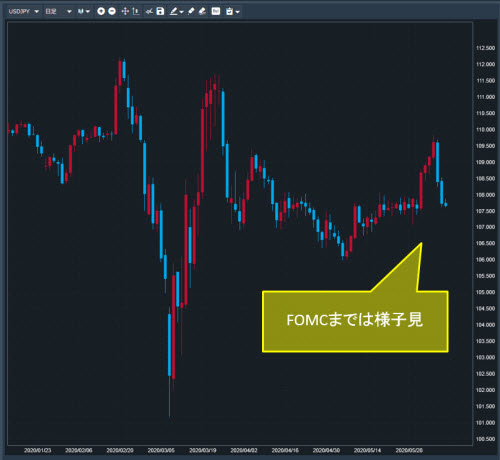Screen dimensions: 500x460
Task: Click the share chart icon
Action: coord(149,11)
